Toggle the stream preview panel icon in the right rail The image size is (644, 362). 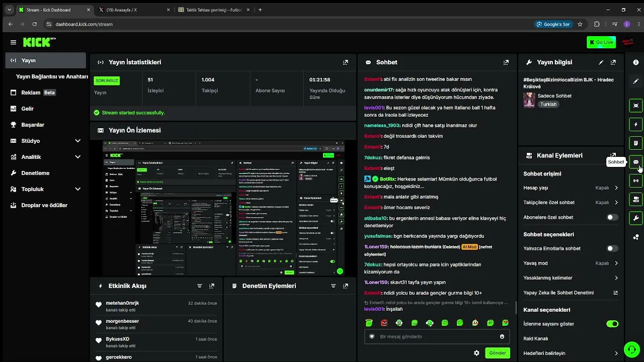pyautogui.click(x=636, y=106)
